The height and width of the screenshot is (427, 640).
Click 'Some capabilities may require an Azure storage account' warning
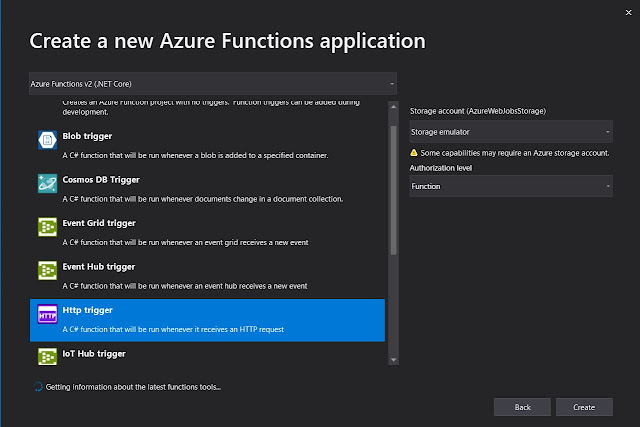point(515,153)
